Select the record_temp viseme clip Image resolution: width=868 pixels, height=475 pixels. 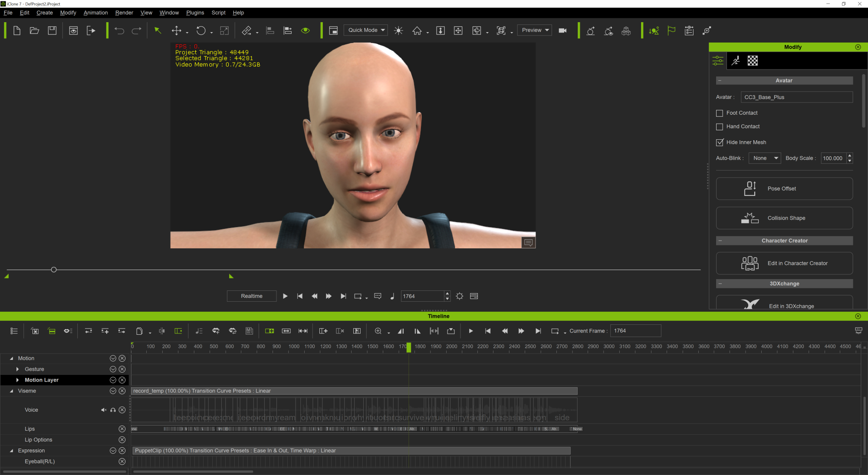[354, 391]
